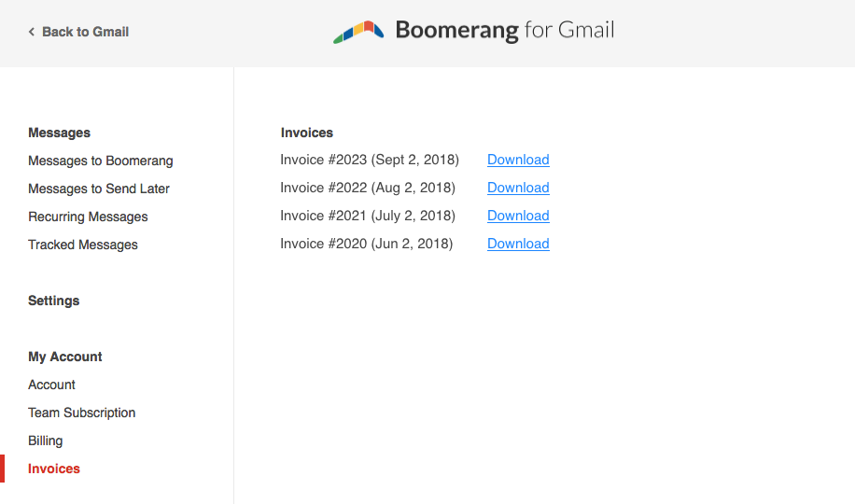The height and width of the screenshot is (504, 855).
Task: Download Invoice #2020 from Jun 2
Action: (518, 244)
